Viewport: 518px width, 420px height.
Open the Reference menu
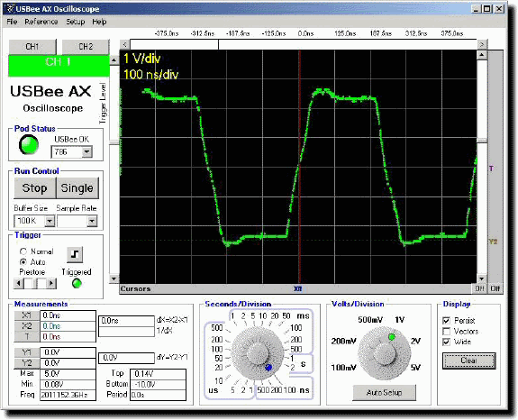click(41, 22)
